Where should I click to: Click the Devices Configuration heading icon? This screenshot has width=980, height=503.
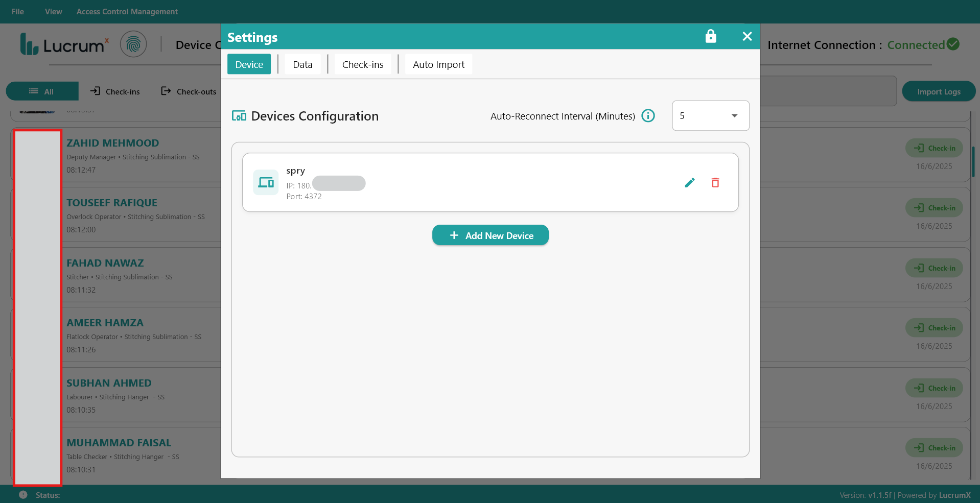(239, 116)
